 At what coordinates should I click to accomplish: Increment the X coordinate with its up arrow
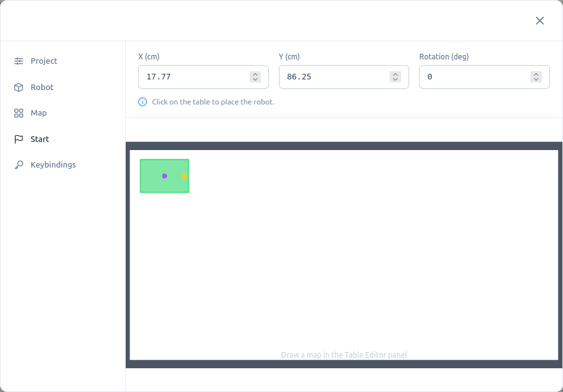click(x=255, y=74)
